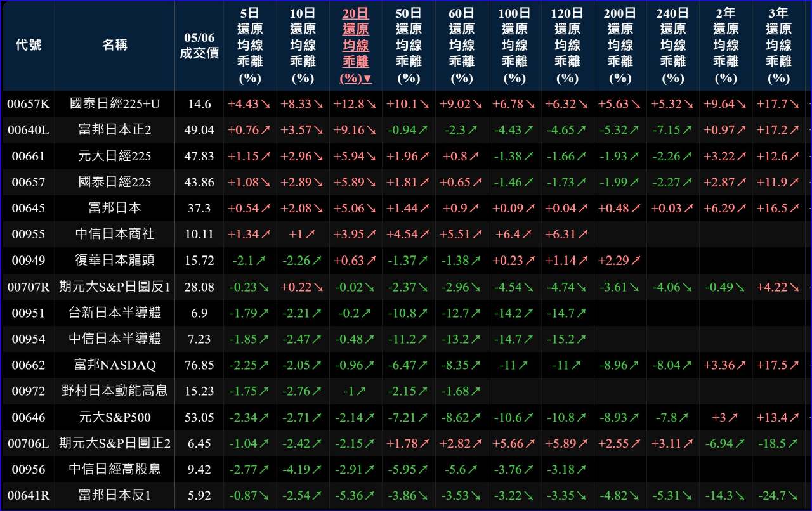Select stock code 00956

point(29,470)
